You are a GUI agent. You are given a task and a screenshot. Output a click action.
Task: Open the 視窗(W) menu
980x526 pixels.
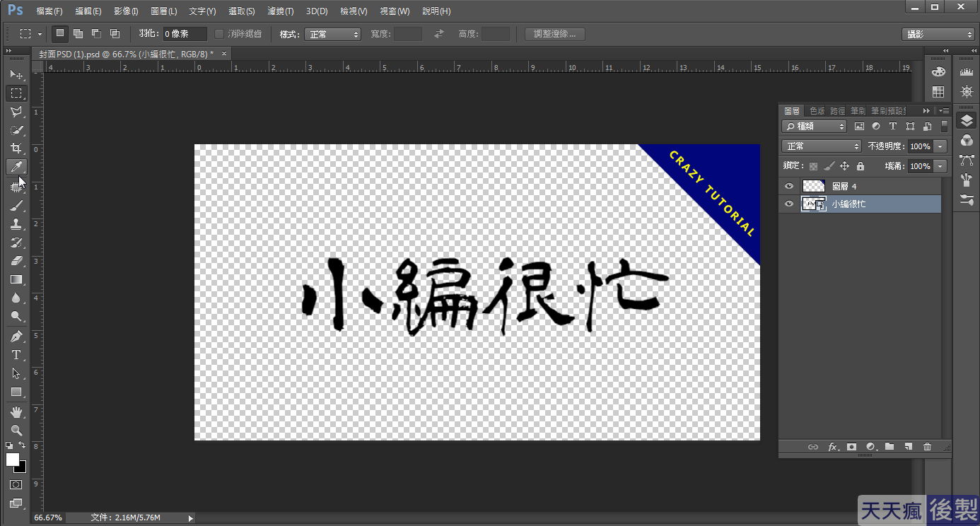click(395, 11)
